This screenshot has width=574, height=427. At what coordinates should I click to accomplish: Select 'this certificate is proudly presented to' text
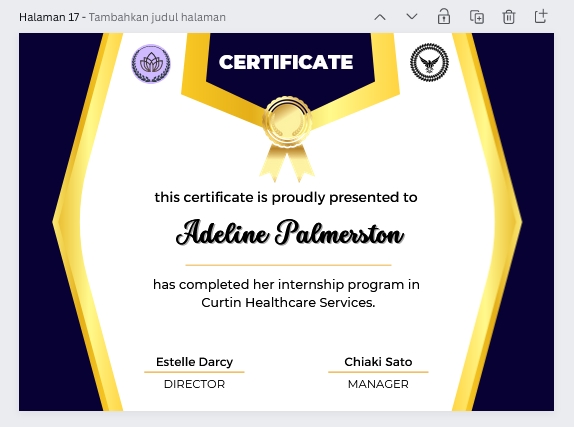click(286, 197)
